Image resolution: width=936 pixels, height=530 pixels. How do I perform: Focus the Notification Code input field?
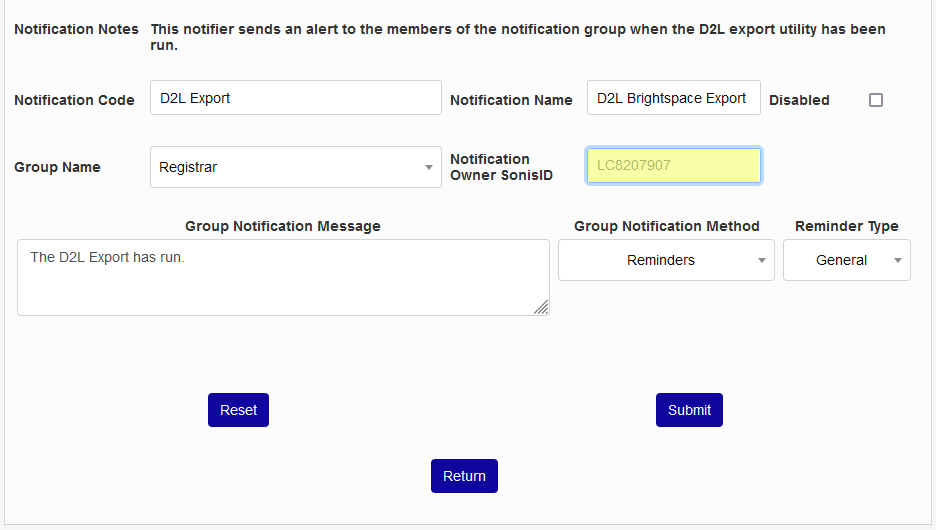(x=295, y=98)
